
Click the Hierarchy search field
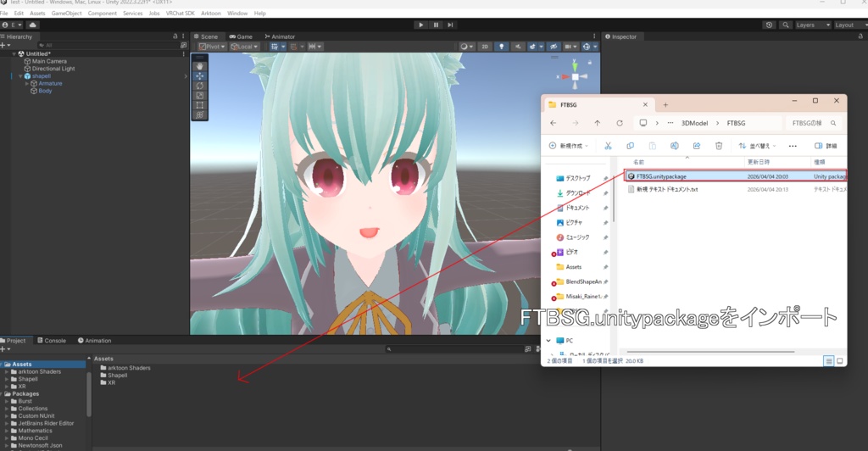[108, 46]
